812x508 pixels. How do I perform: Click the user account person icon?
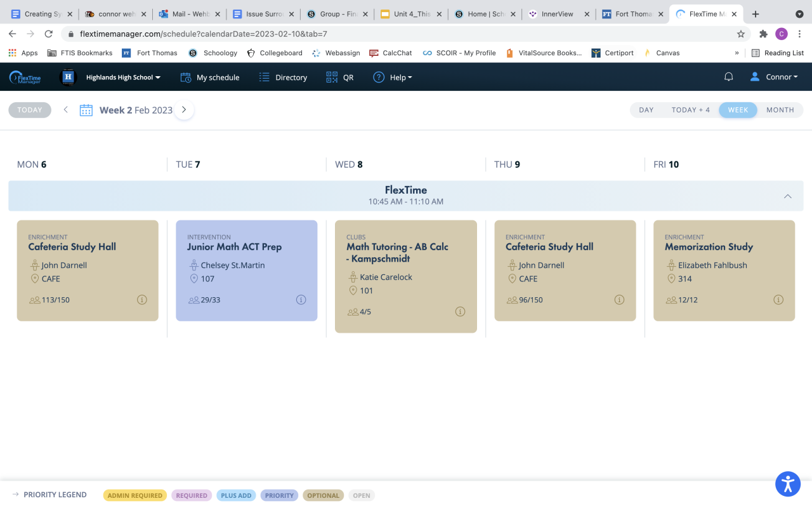[755, 77]
